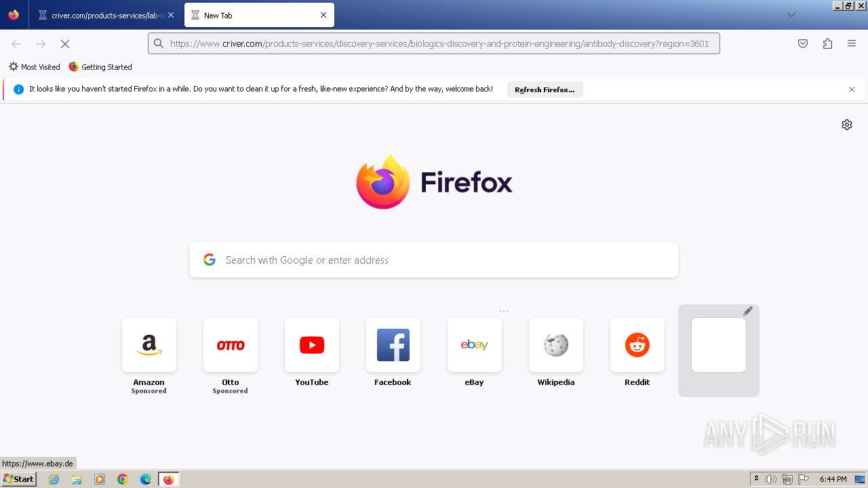
Task: Select Firefox window in taskbar
Action: point(168,479)
